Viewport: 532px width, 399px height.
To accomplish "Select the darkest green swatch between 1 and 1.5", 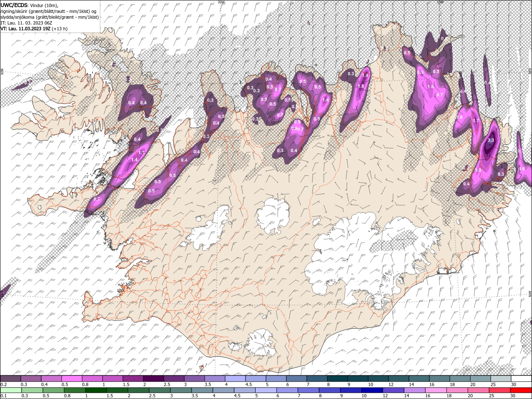I will point(96,390).
